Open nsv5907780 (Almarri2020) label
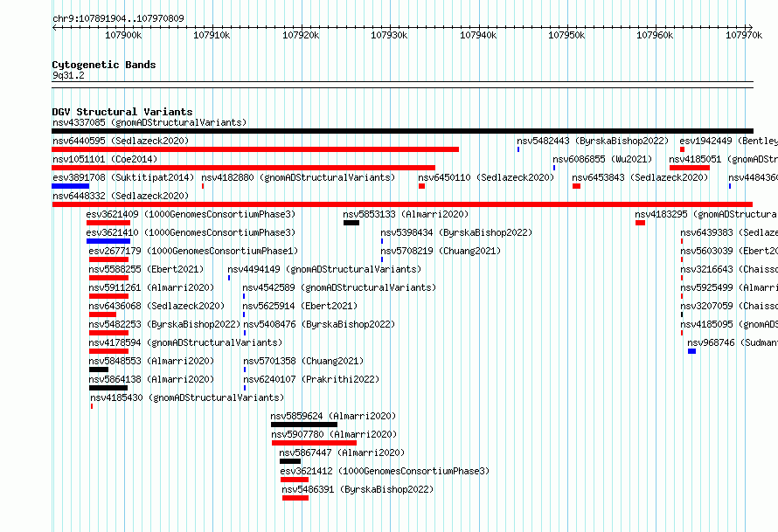The width and height of the screenshot is (778, 532). pos(335,434)
